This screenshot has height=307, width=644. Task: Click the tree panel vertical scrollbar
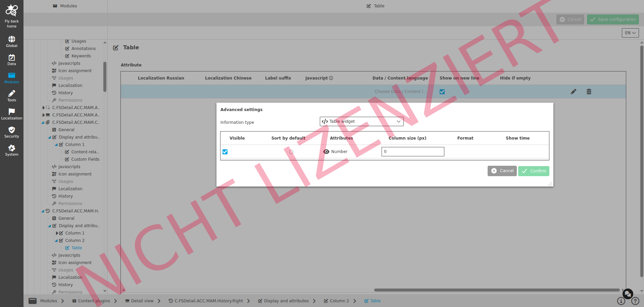105,76
